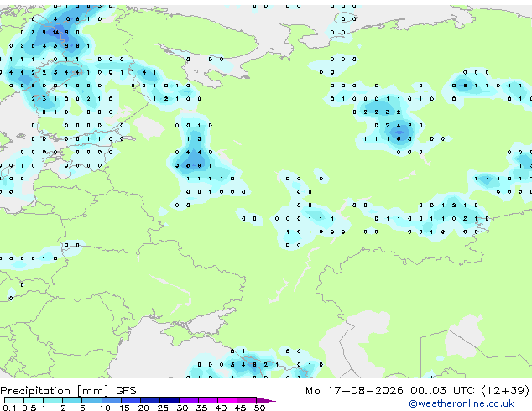This screenshot has width=532, height=411.
Task: Pick the magenta legend swatch between 40 and 45
Action: point(227,400)
